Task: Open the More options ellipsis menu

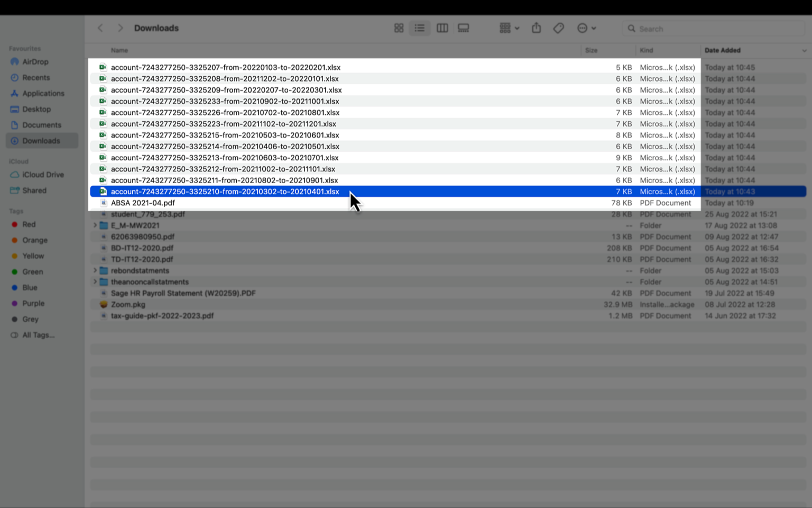Action: [586, 28]
